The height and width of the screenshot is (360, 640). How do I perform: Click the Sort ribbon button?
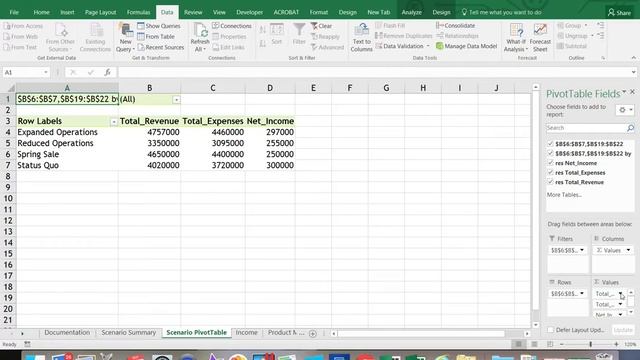pos(276,34)
